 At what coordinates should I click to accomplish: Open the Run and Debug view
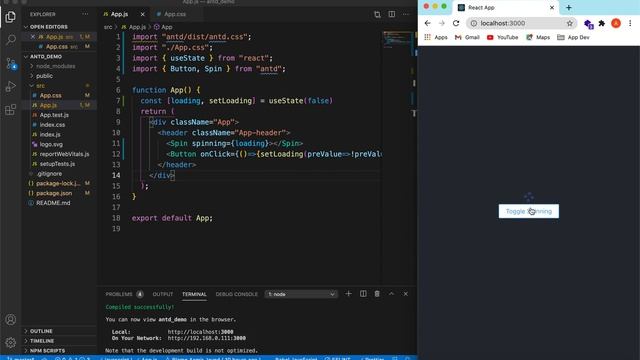(11, 86)
